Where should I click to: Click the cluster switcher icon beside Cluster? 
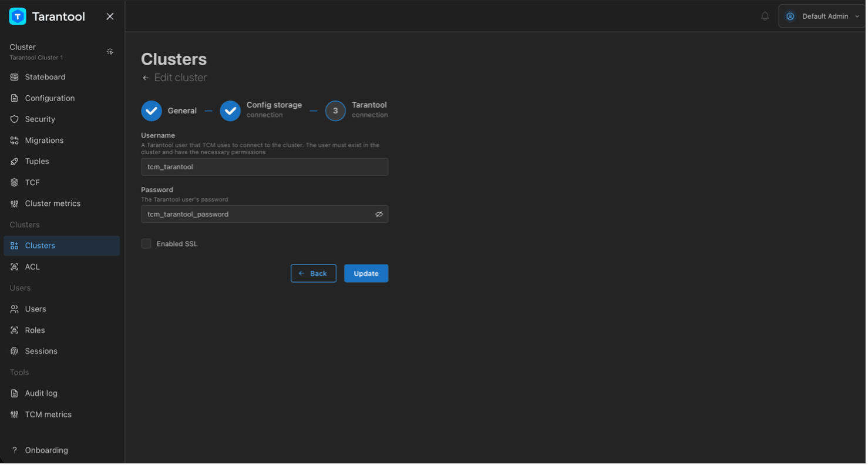point(110,52)
